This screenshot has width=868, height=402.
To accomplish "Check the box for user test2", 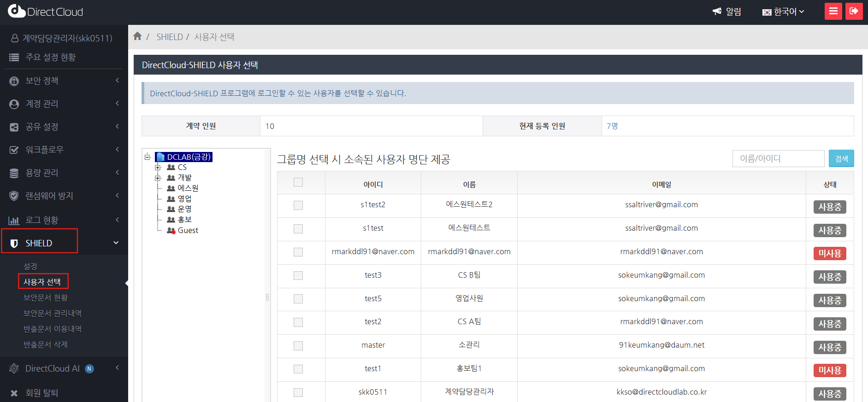I will coord(298,322).
